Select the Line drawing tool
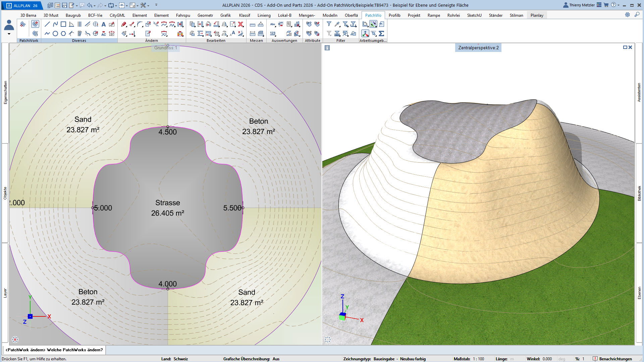The height and width of the screenshot is (362, 644). [x=47, y=24]
